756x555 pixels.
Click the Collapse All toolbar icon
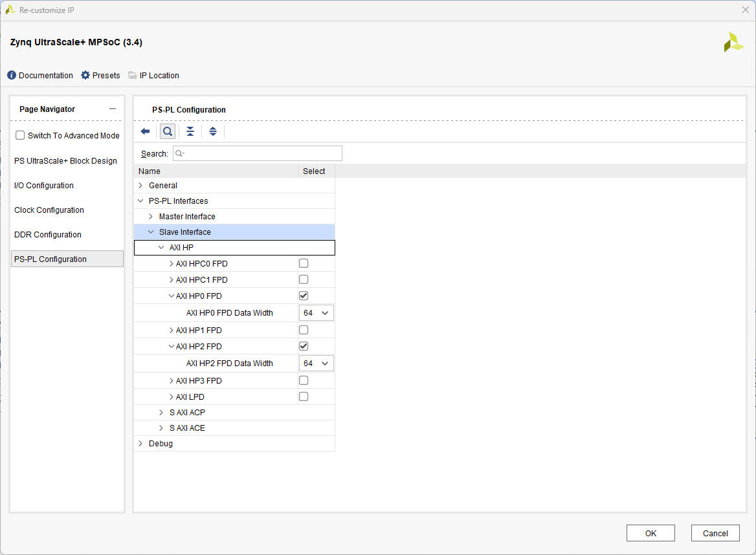(190, 131)
